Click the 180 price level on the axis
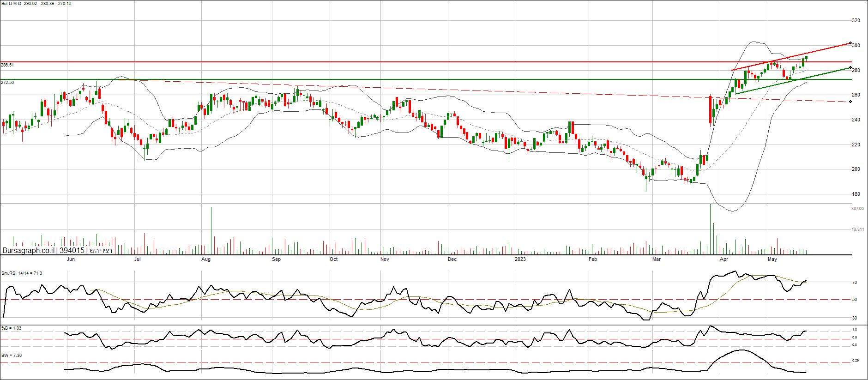 [856, 194]
